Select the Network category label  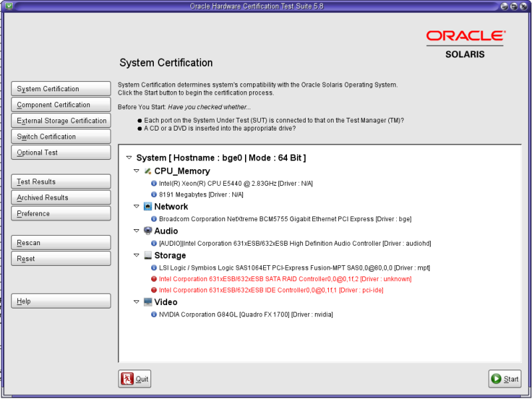[171, 206]
